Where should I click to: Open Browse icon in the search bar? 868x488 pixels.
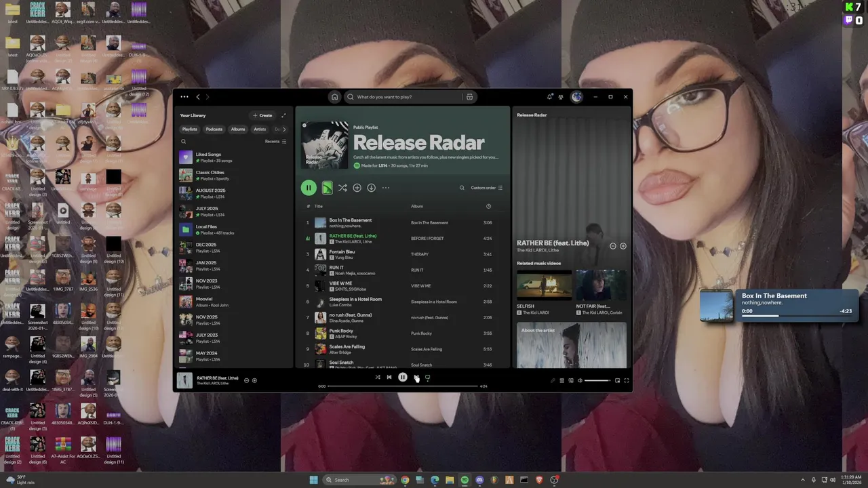(x=469, y=97)
